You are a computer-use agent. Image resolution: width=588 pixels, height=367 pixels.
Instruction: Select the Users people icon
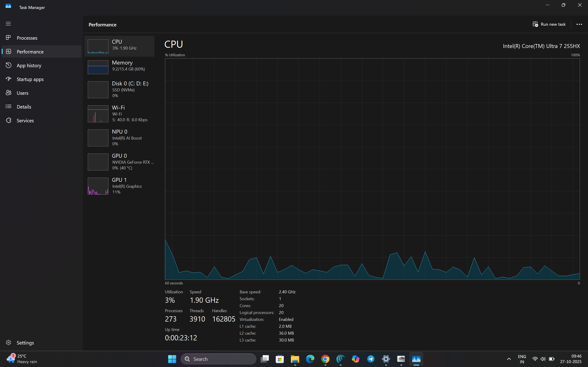click(9, 93)
